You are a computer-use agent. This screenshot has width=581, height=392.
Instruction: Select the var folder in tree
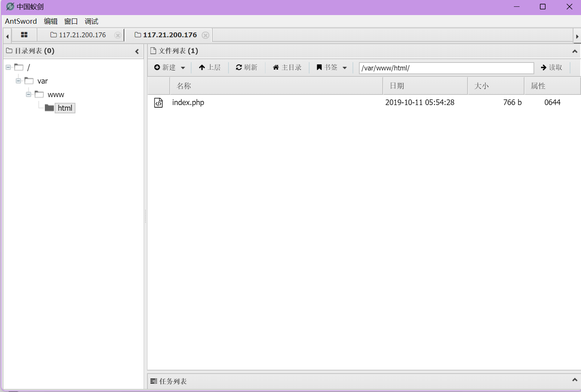(43, 81)
